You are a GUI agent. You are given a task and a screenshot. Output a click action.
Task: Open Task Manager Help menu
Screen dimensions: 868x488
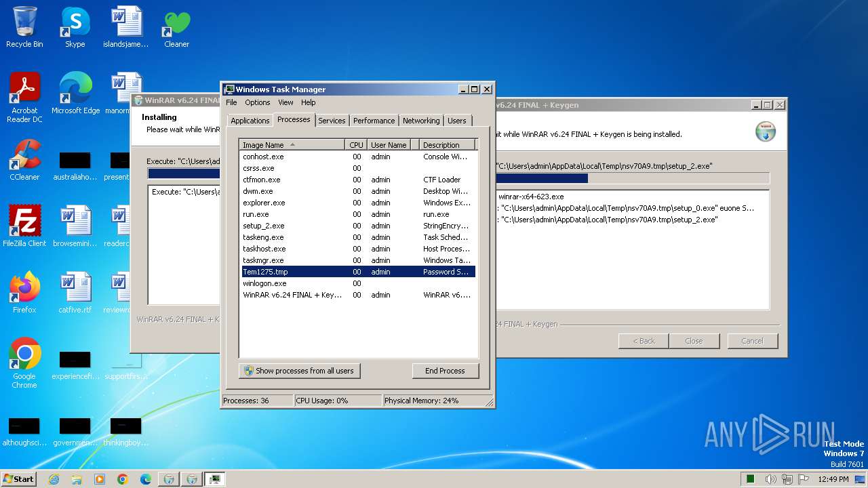[x=309, y=102]
